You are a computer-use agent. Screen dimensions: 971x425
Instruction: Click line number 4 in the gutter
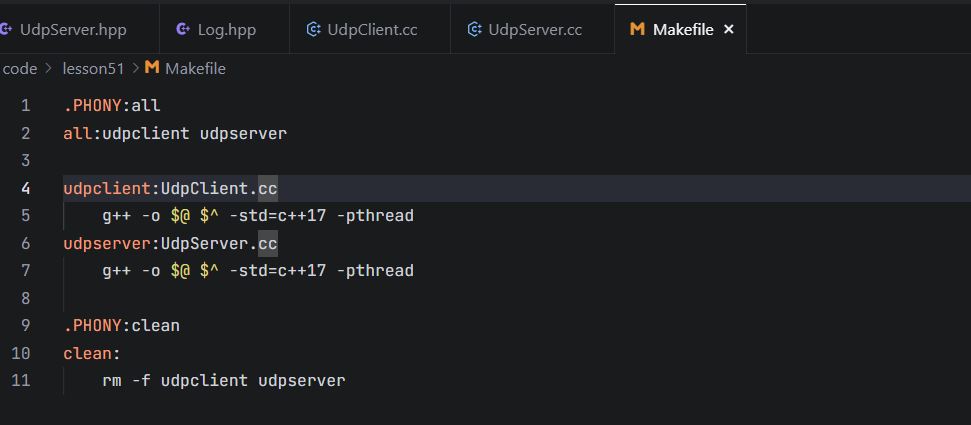[25, 188]
